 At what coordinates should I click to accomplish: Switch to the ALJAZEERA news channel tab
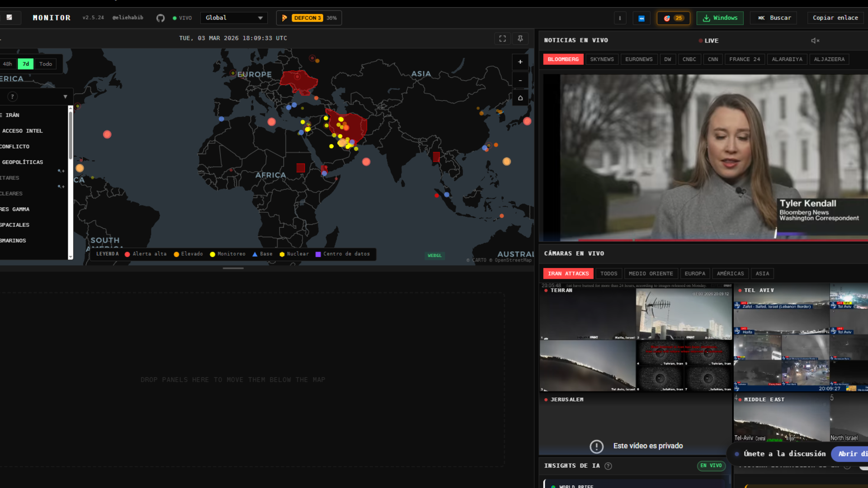[x=829, y=59]
